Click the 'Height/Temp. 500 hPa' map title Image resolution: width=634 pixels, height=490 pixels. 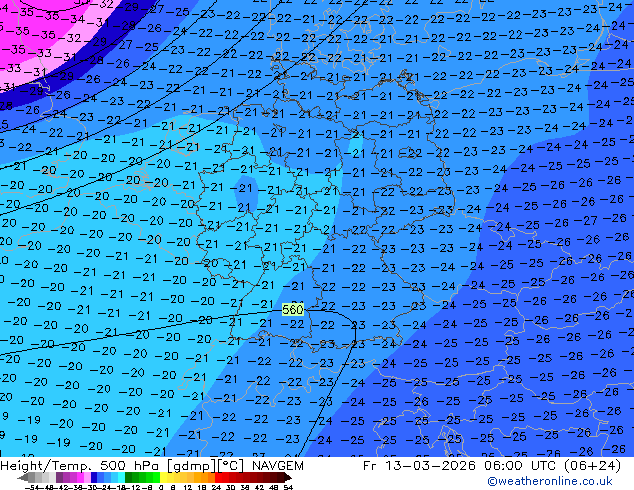coord(81,466)
